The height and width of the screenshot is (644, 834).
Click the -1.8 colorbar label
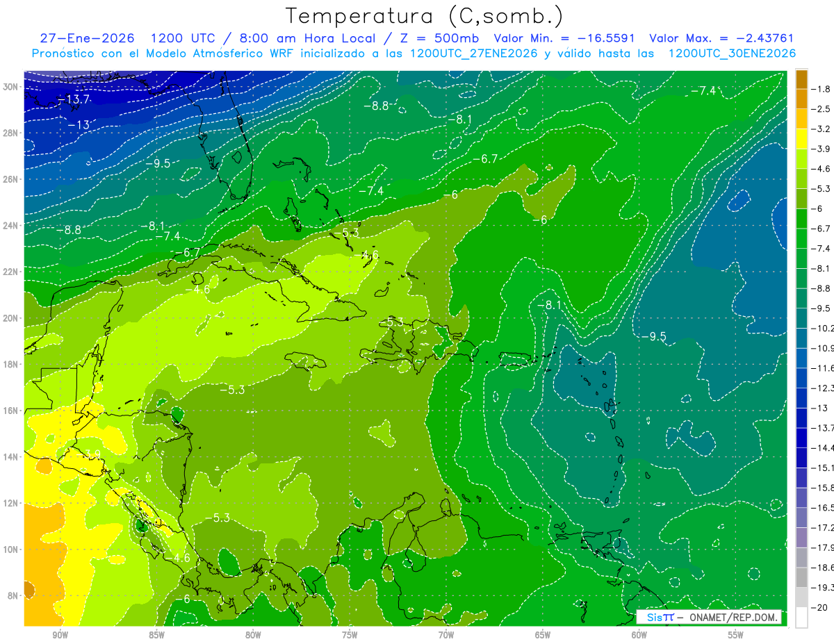(x=821, y=89)
